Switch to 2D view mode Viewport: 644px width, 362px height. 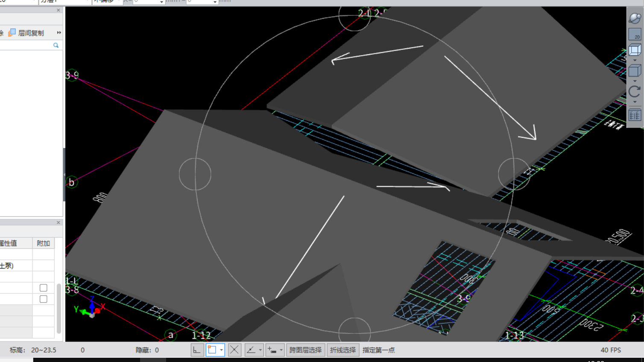635,34
